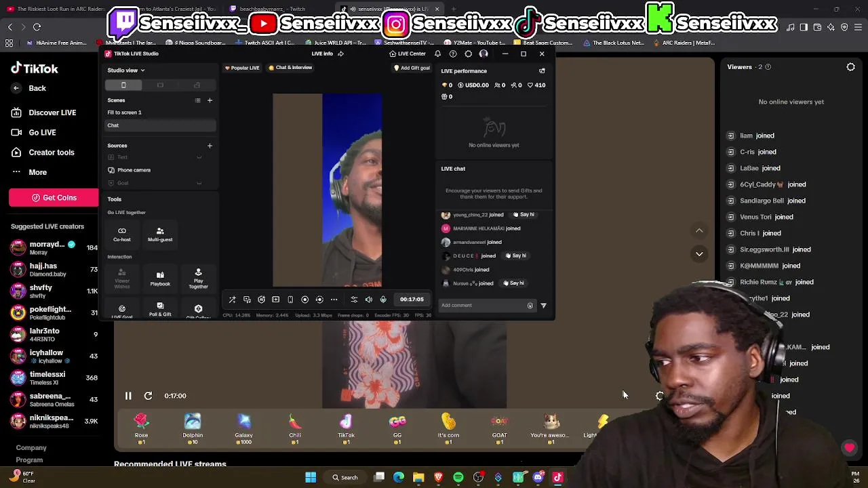Click screen share icon in stream toolbar

247,300
